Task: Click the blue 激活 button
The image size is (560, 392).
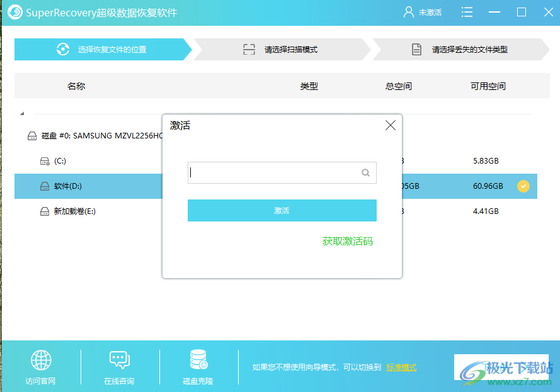Action: click(x=282, y=210)
